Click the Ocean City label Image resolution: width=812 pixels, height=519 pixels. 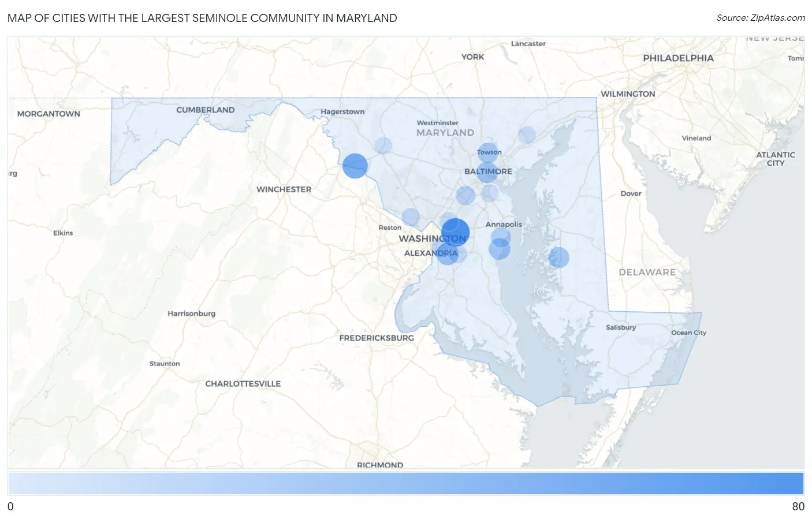[688, 333]
